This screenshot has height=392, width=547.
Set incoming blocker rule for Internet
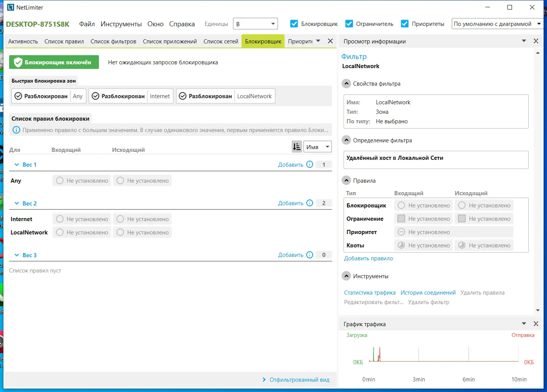(x=82, y=219)
